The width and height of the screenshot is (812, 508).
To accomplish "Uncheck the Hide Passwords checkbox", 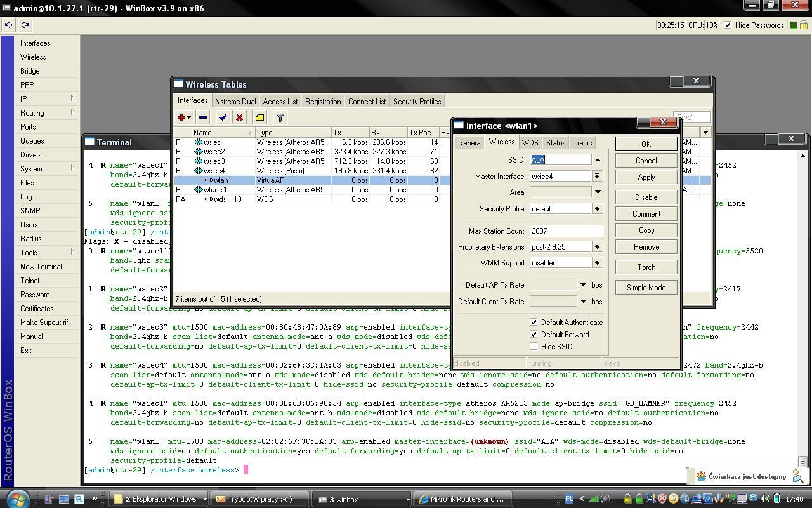I will click(728, 25).
